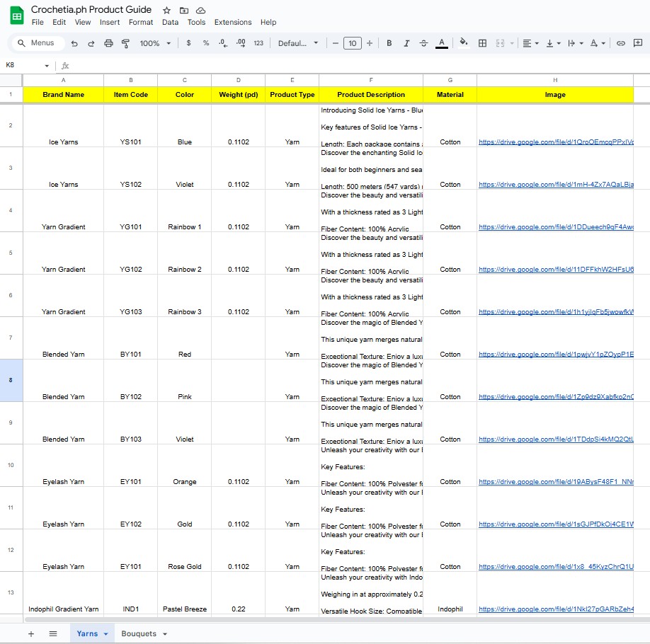Screen dimensions: 650x644
Task: Open the text color picker
Action: coord(442,43)
